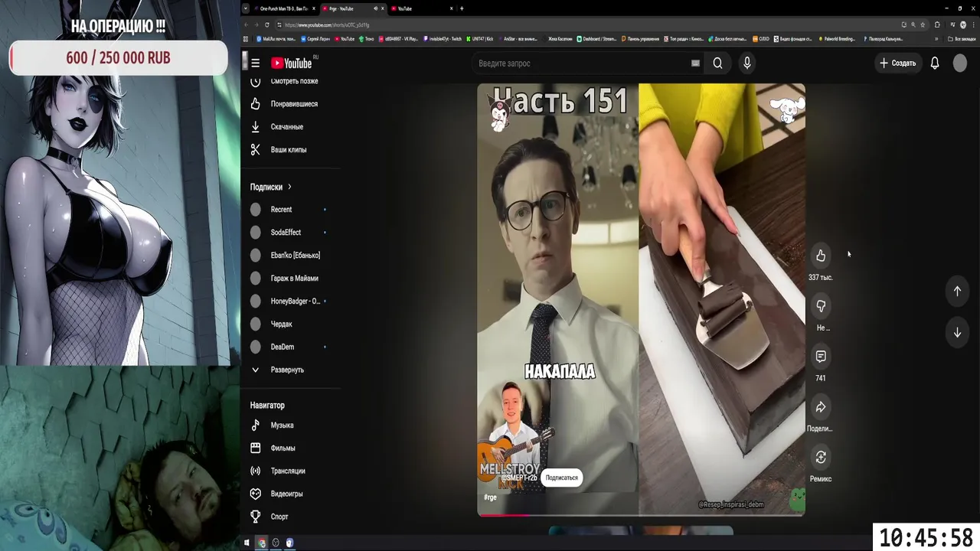Go to the next short (down arrow)
Viewport: 980px width, 551px height.
(x=957, y=333)
